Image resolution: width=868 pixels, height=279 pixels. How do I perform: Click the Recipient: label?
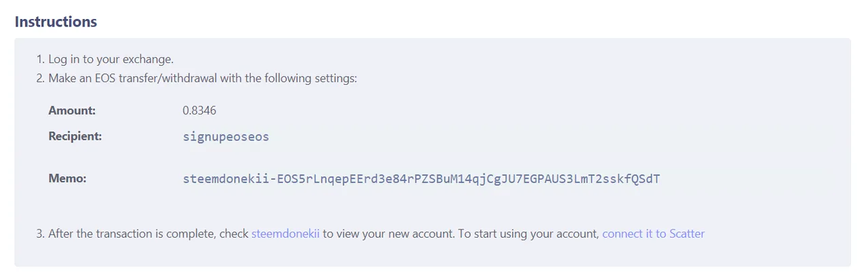pos(75,136)
